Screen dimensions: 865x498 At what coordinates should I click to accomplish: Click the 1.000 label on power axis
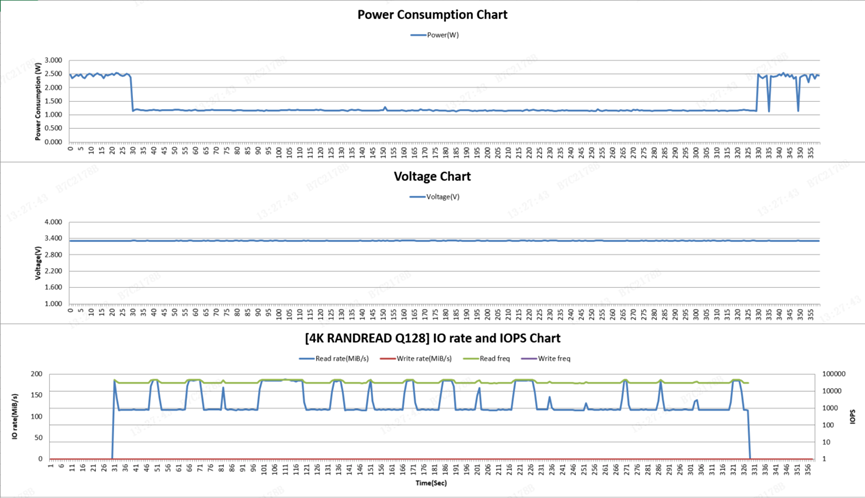54,115
